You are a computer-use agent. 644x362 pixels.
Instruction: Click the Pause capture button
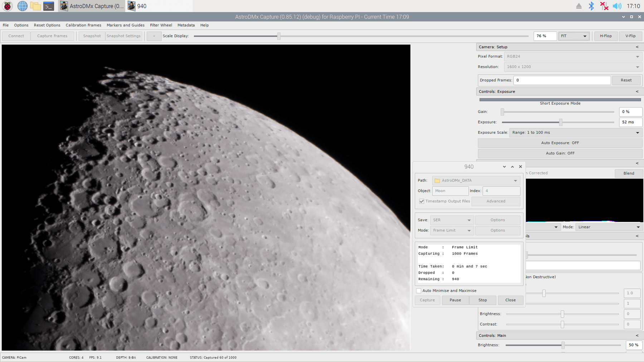(x=455, y=300)
